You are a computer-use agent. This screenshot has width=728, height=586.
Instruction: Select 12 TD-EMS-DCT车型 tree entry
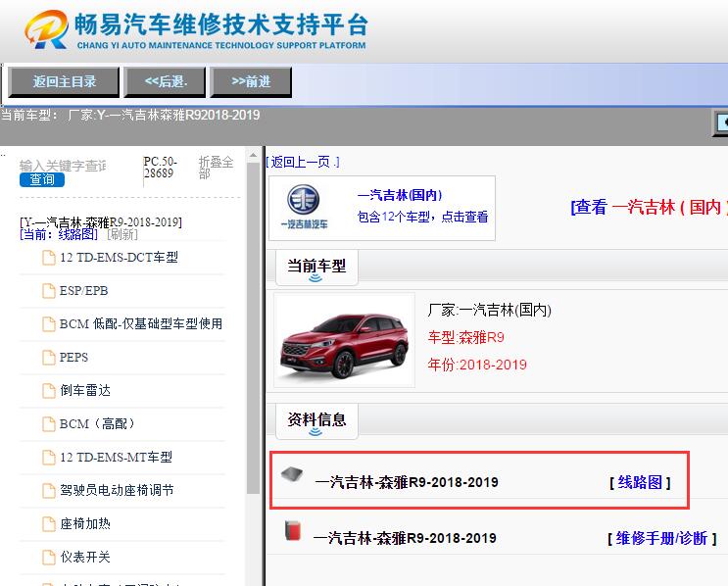[x=119, y=258]
